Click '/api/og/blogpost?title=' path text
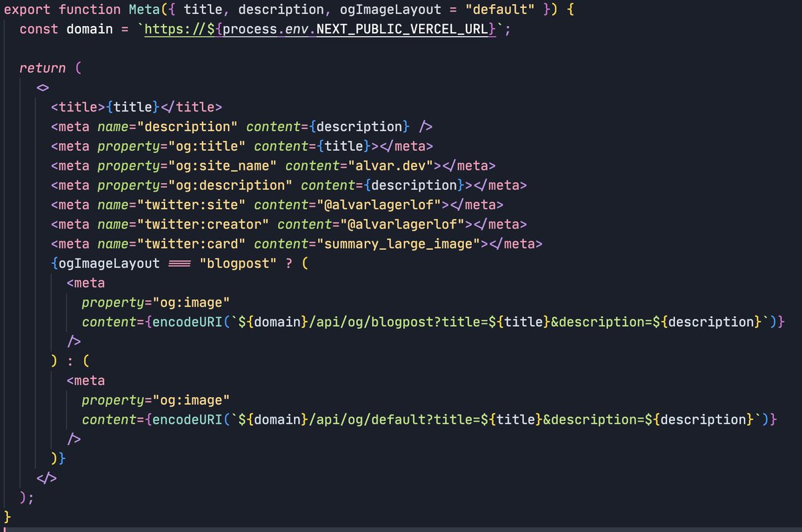This screenshot has width=802, height=532. [398, 321]
